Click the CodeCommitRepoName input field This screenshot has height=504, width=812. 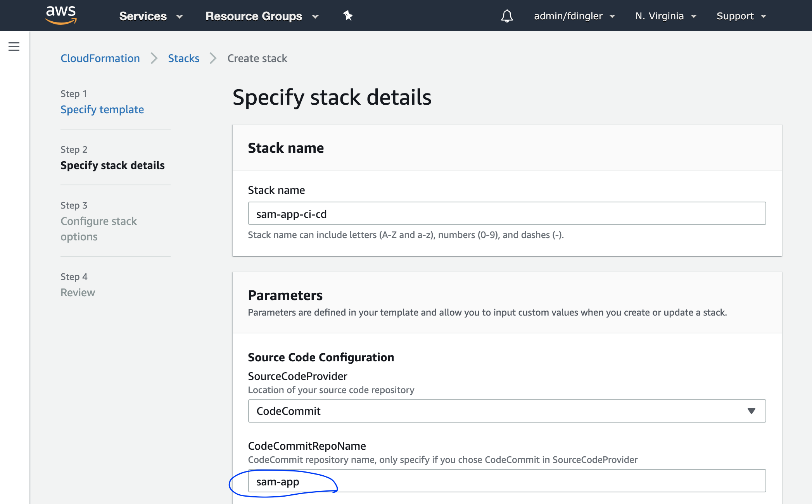click(507, 482)
